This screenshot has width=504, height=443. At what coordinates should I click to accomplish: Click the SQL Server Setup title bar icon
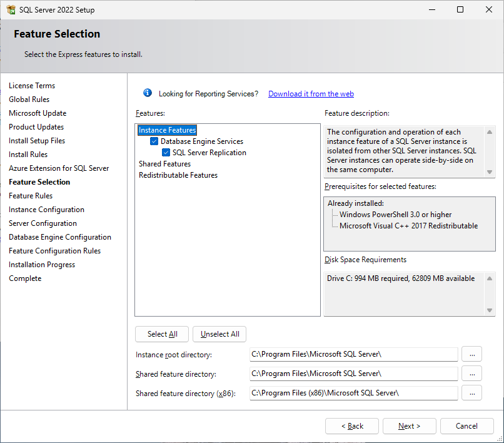[11, 10]
